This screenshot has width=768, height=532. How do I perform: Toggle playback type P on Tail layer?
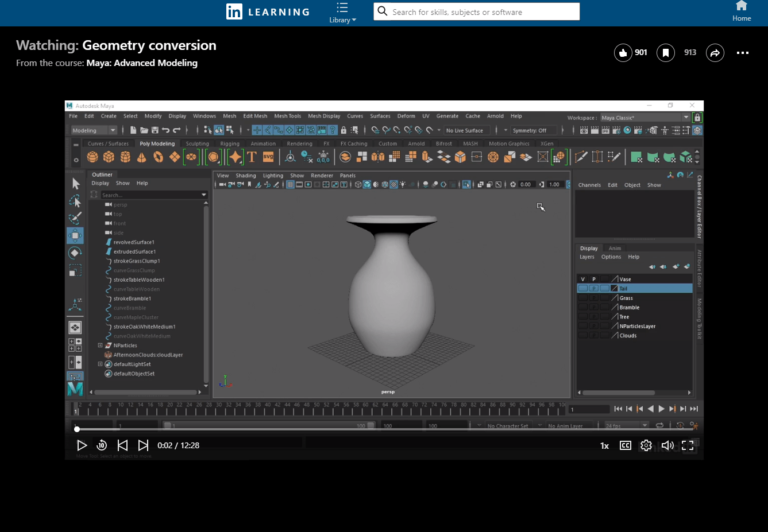tap(594, 288)
